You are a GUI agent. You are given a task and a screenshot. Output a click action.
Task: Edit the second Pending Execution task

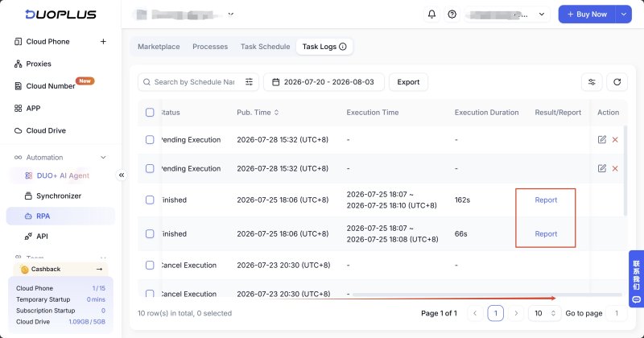pos(601,168)
